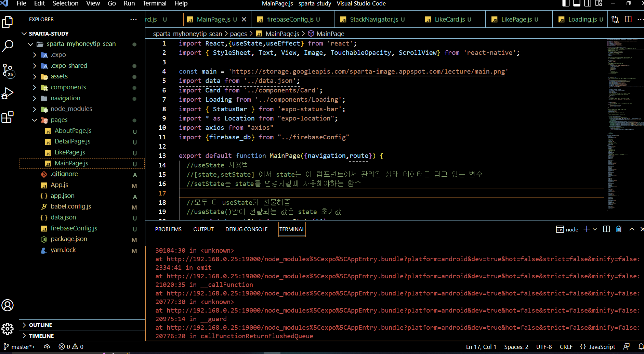This screenshot has height=354, width=644.
Task: Customize layout icon in title bar
Action: pyautogui.click(x=599, y=3)
